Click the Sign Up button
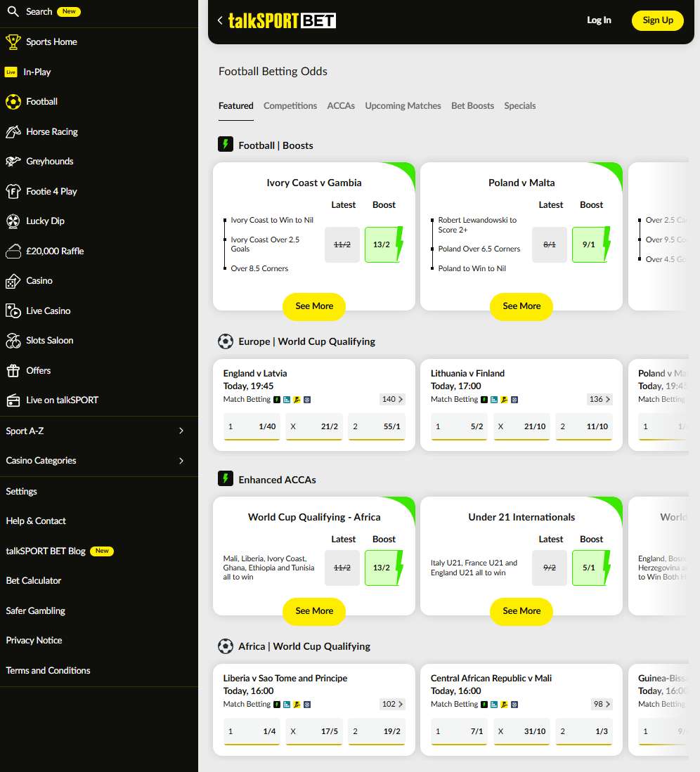 pos(658,20)
